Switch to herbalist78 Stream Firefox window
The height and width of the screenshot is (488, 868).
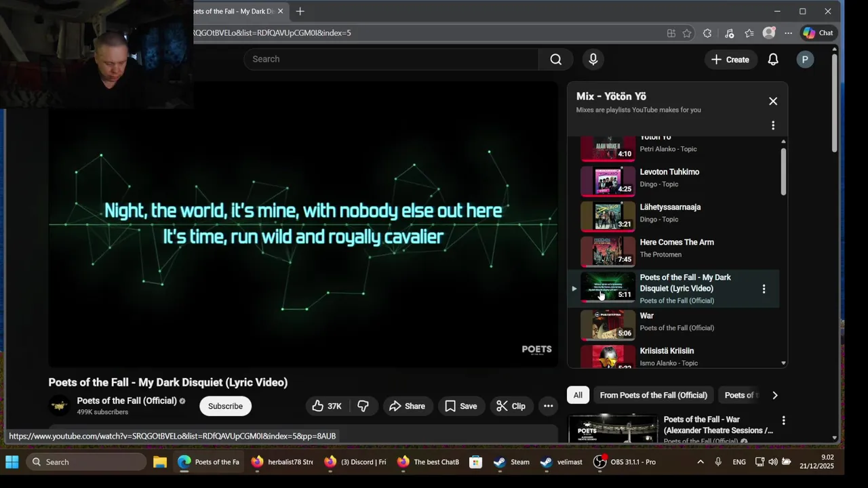(281, 462)
